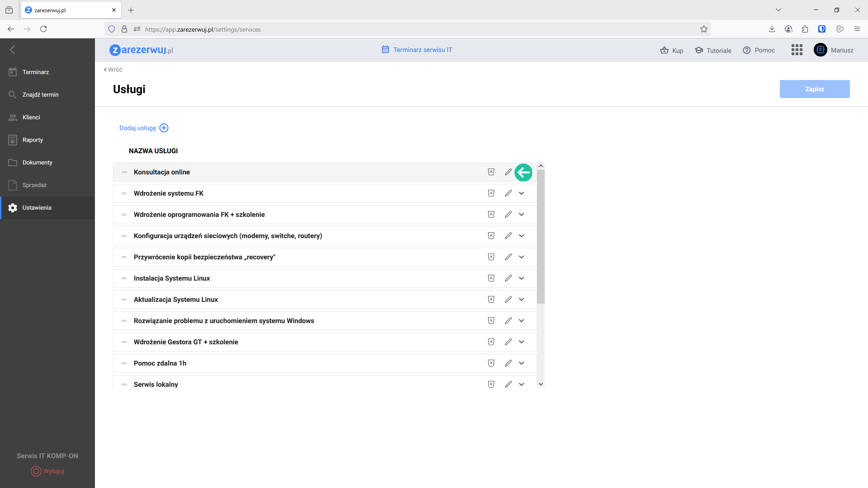868x488 pixels.
Task: Expand the Serwis lokalny row
Action: tap(522, 385)
